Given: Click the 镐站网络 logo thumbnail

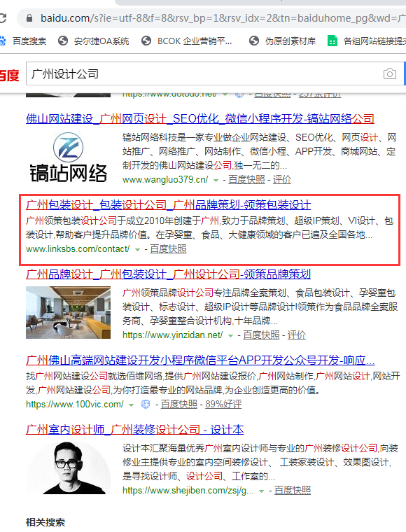Looking at the screenshot, I should (x=68, y=157).
